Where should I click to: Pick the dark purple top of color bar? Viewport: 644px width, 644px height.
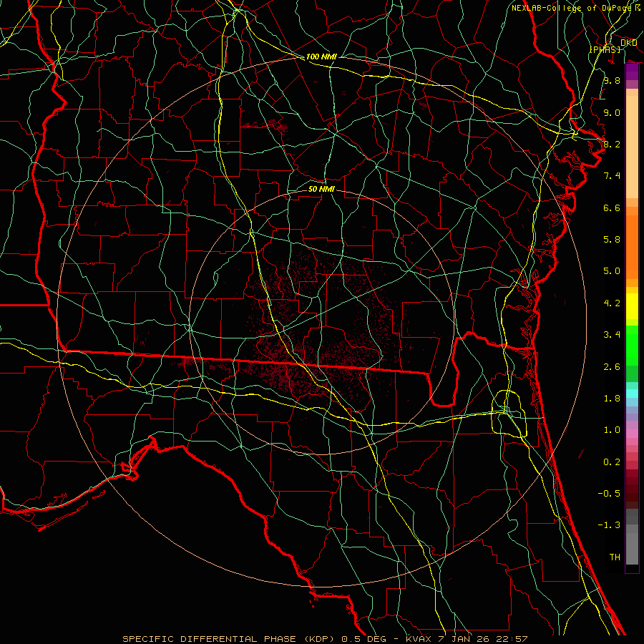pyautogui.click(x=632, y=72)
